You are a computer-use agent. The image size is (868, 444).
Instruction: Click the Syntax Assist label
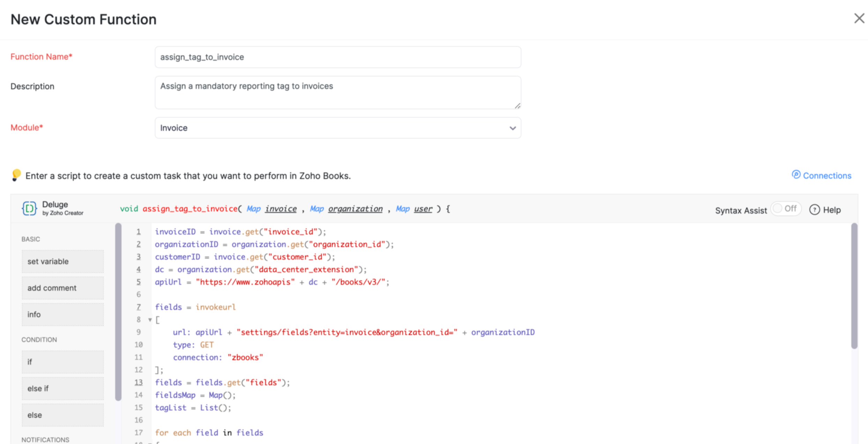[741, 210]
